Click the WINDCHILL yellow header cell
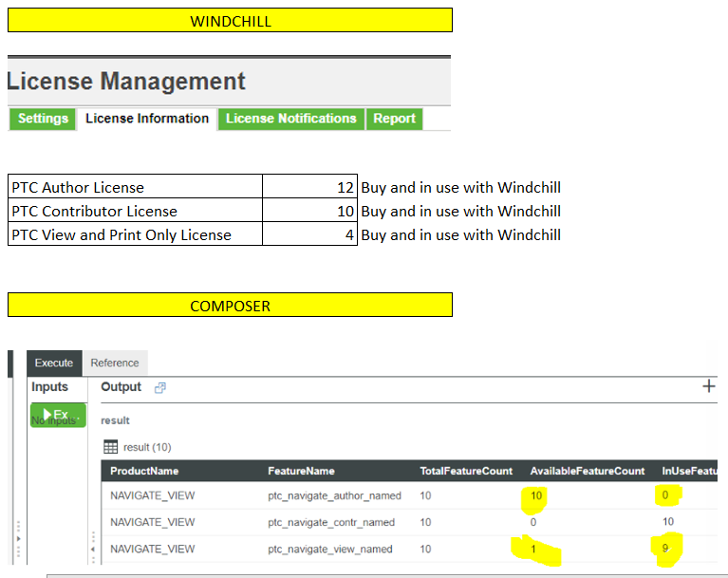Viewport: 728px width, 578px height. [x=231, y=21]
